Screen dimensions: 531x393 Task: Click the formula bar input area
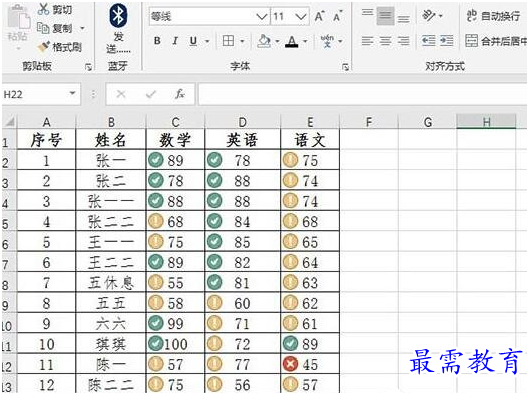362,94
